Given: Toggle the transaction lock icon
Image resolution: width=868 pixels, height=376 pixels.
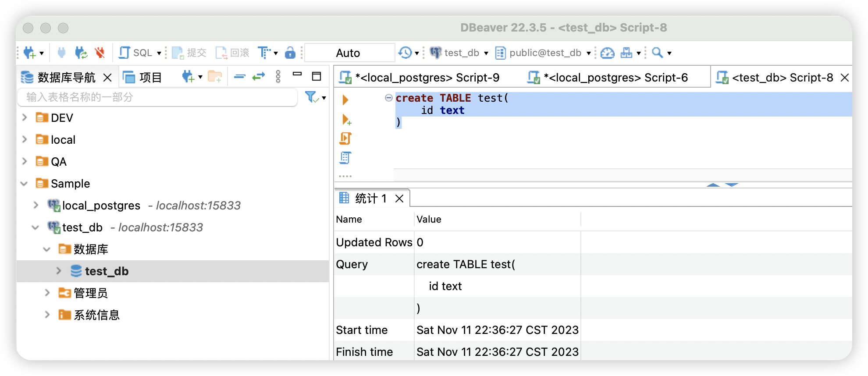Looking at the screenshot, I should tap(290, 53).
